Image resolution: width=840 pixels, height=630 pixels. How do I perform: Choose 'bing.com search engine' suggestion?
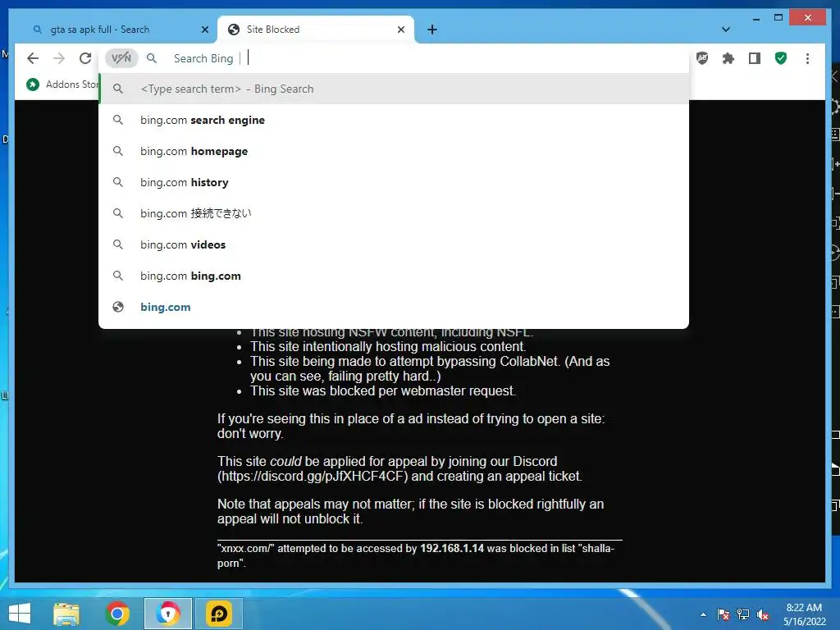[x=394, y=120]
